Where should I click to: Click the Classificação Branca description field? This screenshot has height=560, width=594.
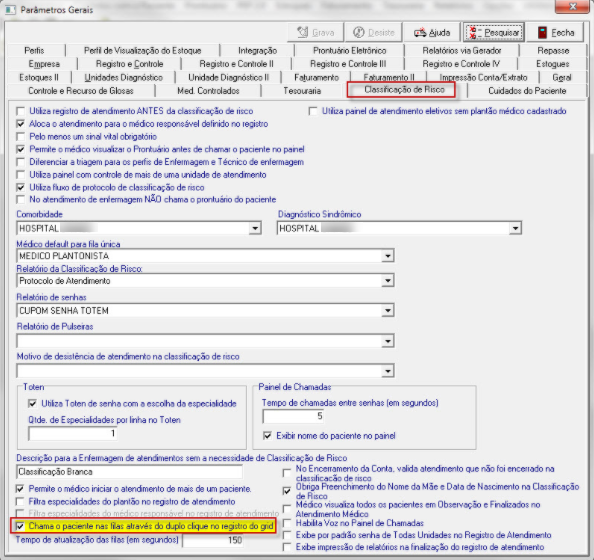point(130,472)
